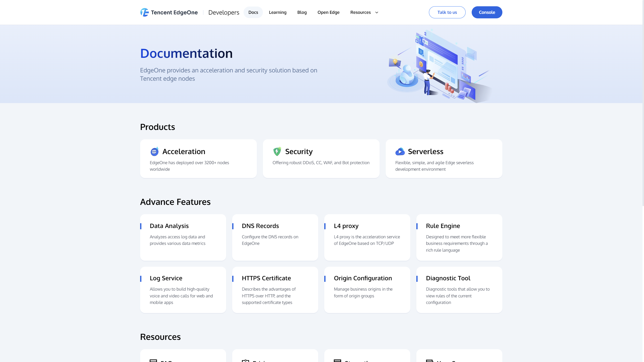Open the Open Edge menu item
Viewport: 644px width, 362px height.
[x=328, y=12]
